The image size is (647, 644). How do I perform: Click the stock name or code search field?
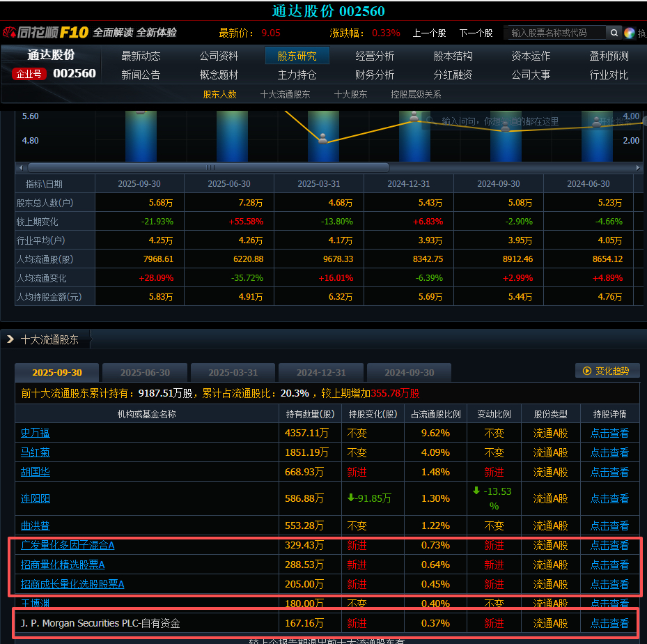(x=555, y=33)
